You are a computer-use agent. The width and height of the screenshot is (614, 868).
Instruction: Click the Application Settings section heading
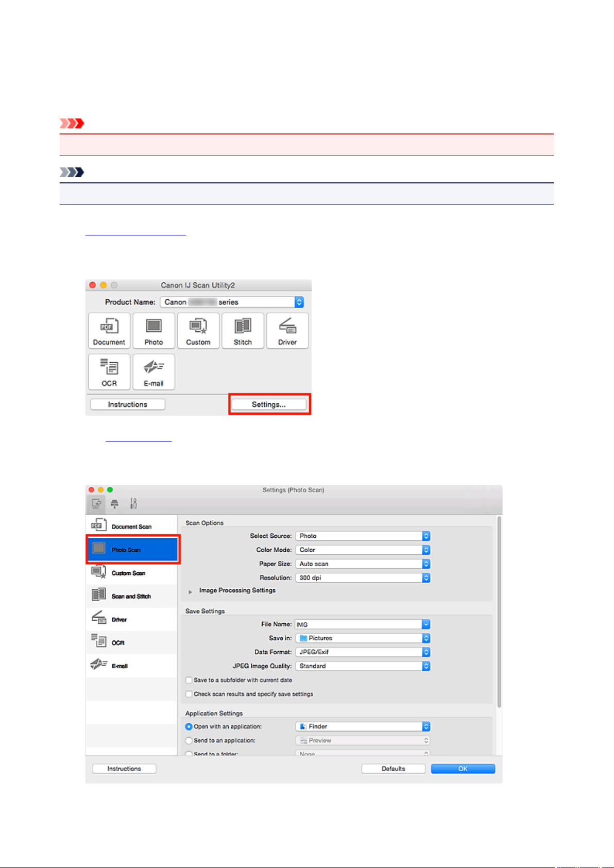pyautogui.click(x=214, y=713)
